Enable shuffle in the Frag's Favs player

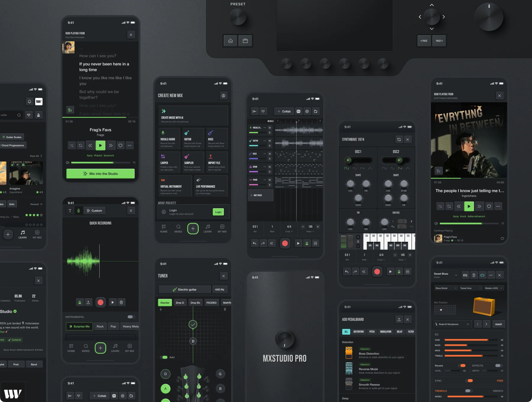tap(72, 145)
